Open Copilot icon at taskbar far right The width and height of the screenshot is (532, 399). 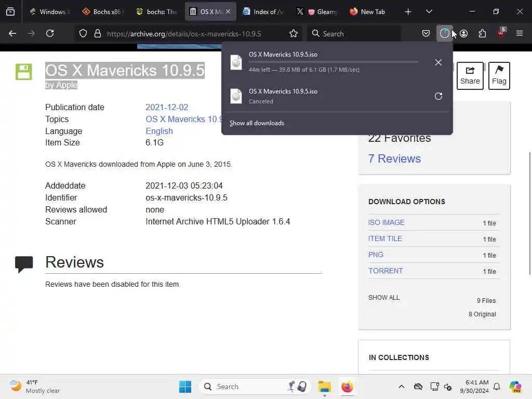[x=515, y=387]
